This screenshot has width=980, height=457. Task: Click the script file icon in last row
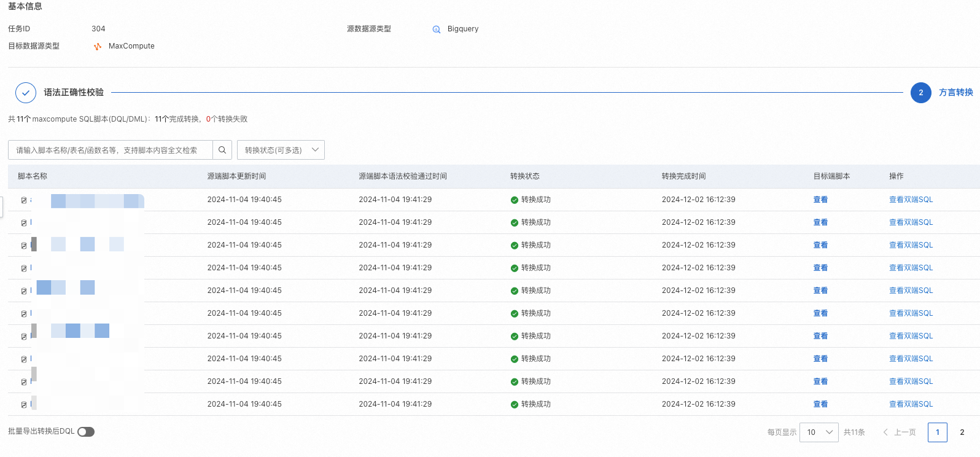[24, 405]
